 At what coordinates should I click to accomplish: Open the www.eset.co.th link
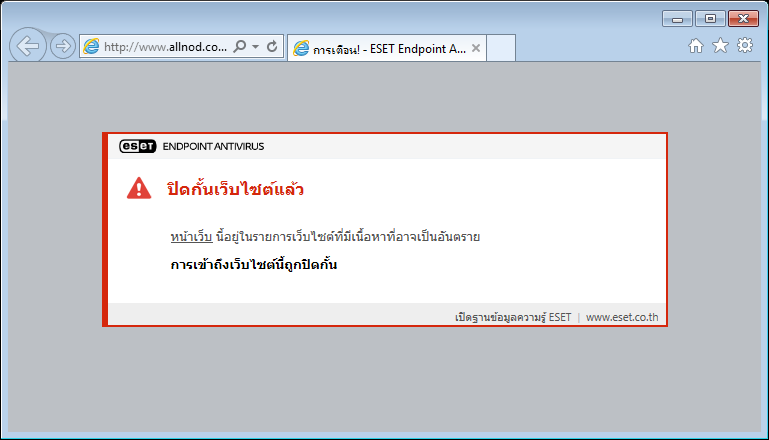[622, 317]
